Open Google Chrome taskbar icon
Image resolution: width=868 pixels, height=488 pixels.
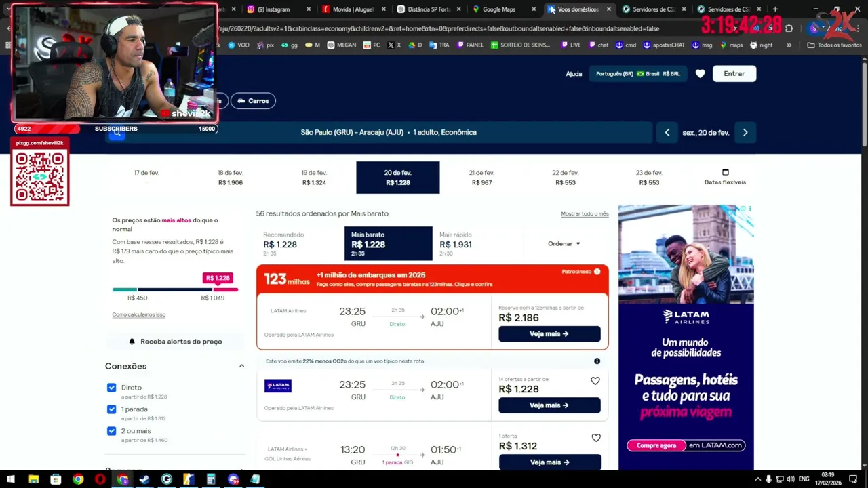(78, 479)
